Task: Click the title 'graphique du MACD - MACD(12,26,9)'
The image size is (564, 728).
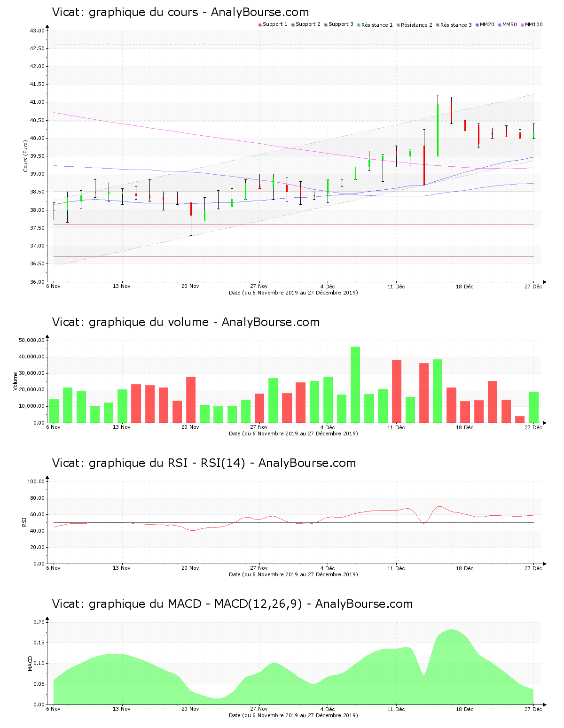Action: click(x=196, y=604)
